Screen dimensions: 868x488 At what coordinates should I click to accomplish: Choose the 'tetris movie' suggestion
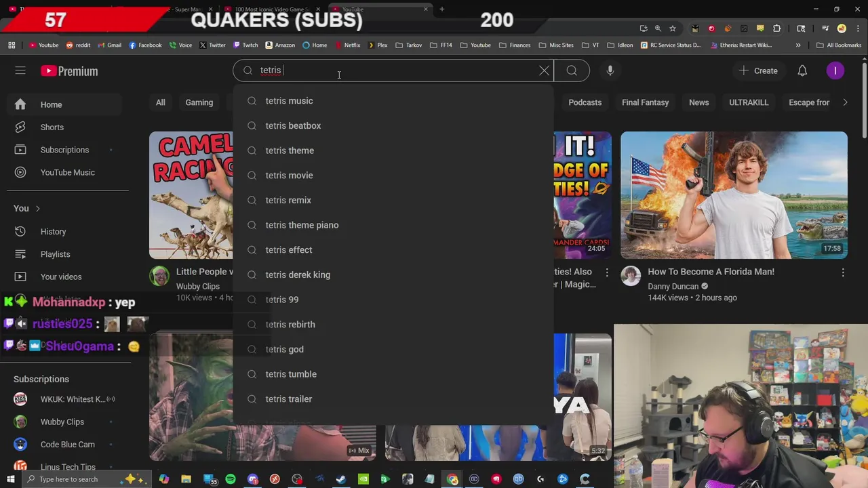click(x=393, y=176)
